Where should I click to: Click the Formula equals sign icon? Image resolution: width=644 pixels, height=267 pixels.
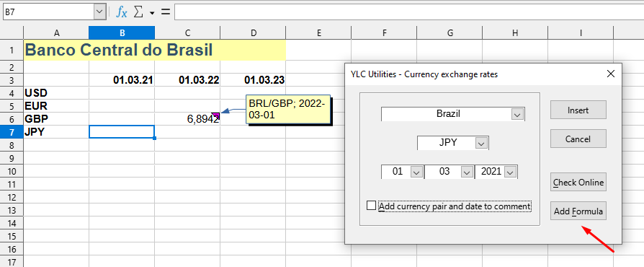(166, 12)
